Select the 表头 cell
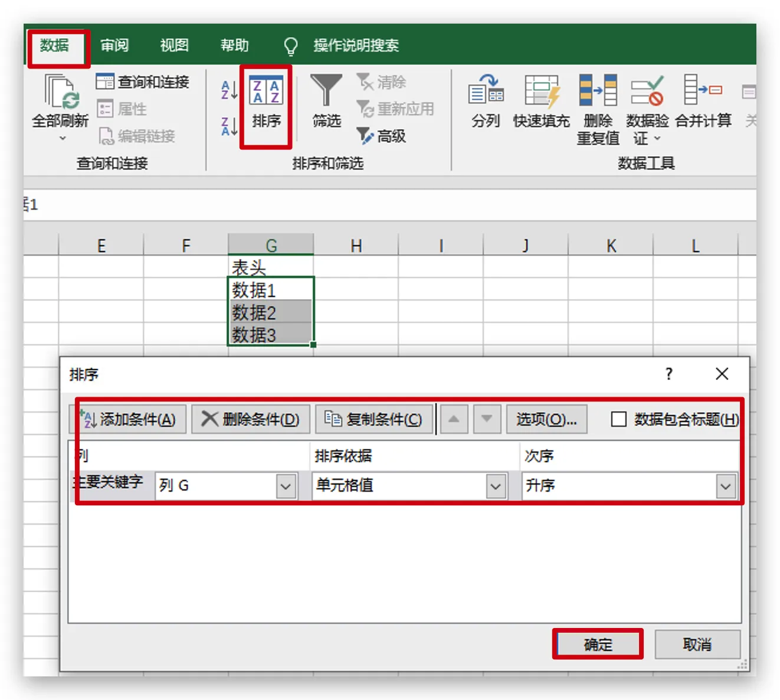The image size is (780, 700). [x=271, y=267]
